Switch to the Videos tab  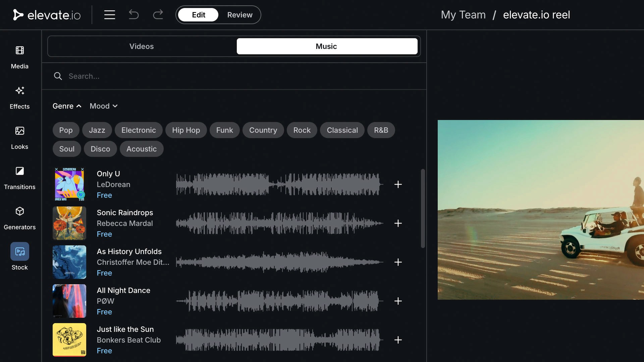click(x=142, y=46)
